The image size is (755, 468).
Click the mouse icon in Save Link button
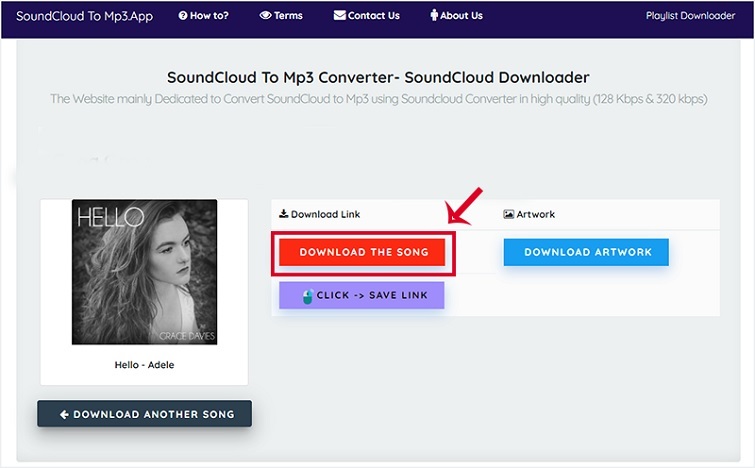point(307,296)
